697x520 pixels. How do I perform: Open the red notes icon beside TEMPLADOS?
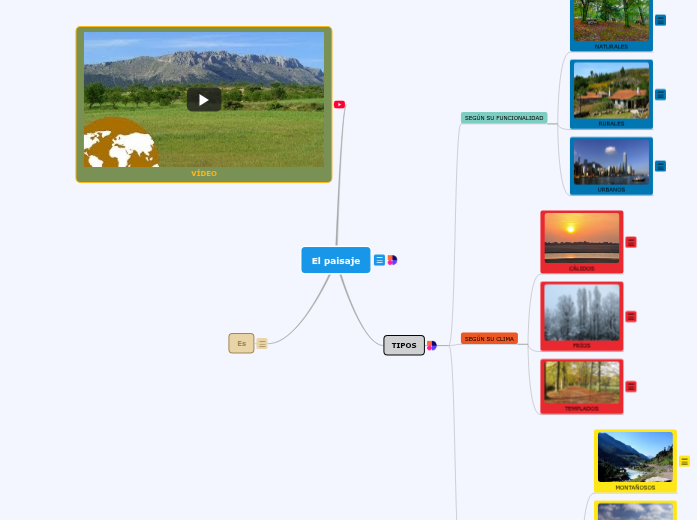[x=631, y=386]
